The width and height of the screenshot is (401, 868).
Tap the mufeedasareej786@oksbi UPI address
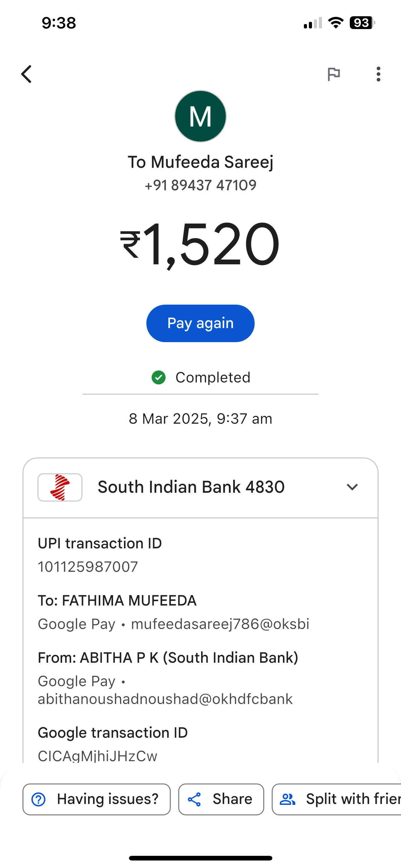pyautogui.click(x=220, y=624)
